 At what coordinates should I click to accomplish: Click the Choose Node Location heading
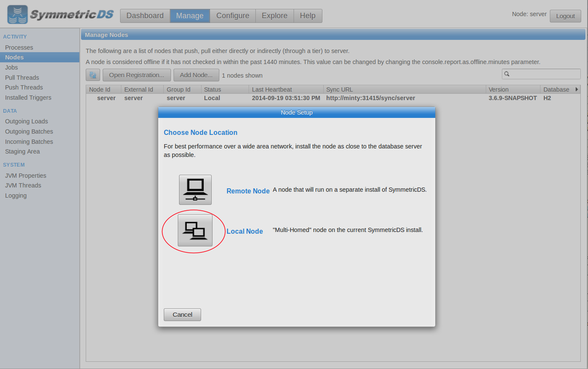[201, 132]
